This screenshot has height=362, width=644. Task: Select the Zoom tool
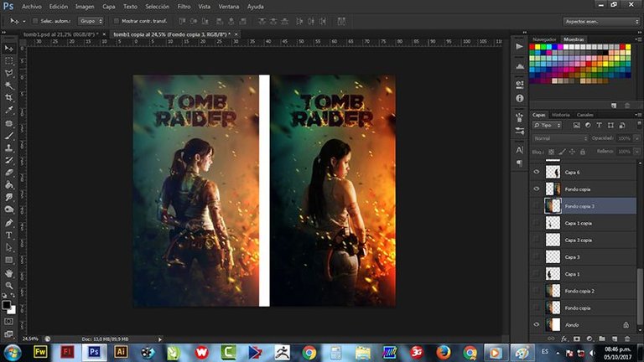(x=8, y=285)
